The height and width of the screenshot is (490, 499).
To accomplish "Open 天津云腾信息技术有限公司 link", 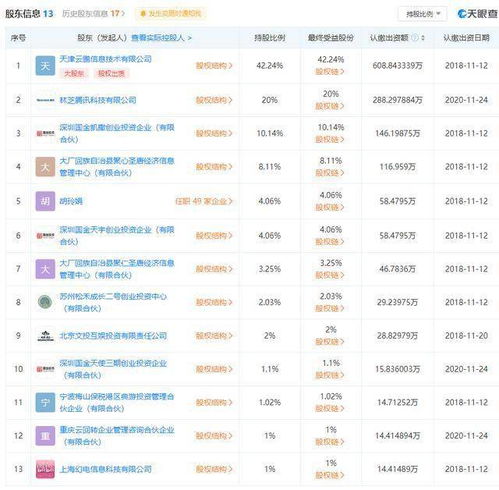I will point(105,59).
